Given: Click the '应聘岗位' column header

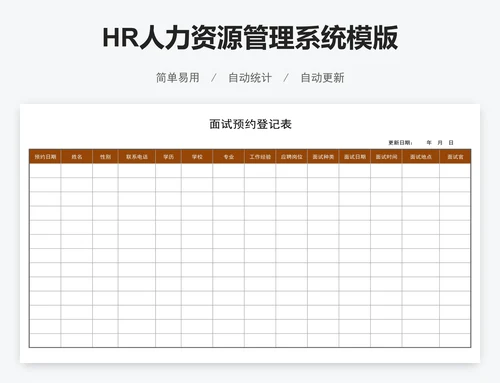Looking at the screenshot, I should tap(292, 157).
